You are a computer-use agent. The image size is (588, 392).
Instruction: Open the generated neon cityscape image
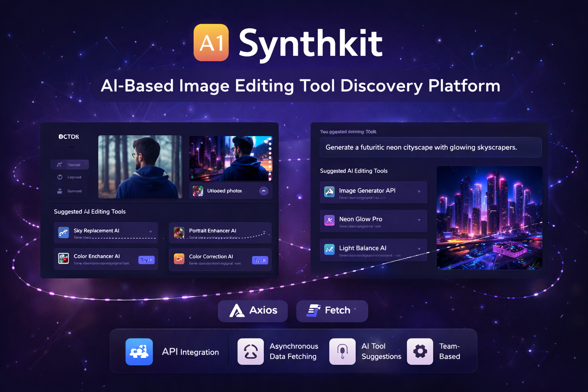pyautogui.click(x=489, y=218)
